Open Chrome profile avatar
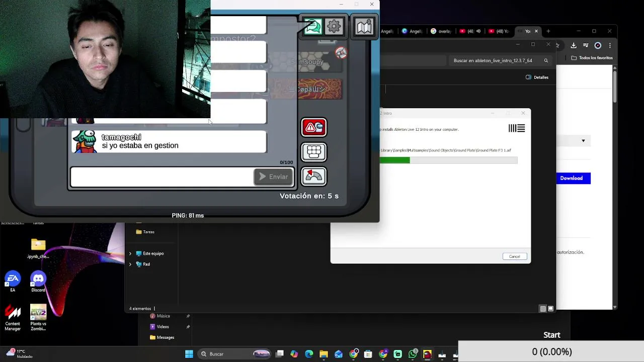The image size is (644, 362). (x=598, y=45)
